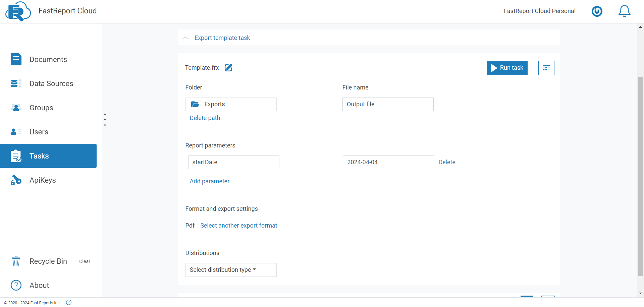This screenshot has height=307, width=644.
Task: Edit the Template.frx name via pencil icon
Action: (228, 67)
